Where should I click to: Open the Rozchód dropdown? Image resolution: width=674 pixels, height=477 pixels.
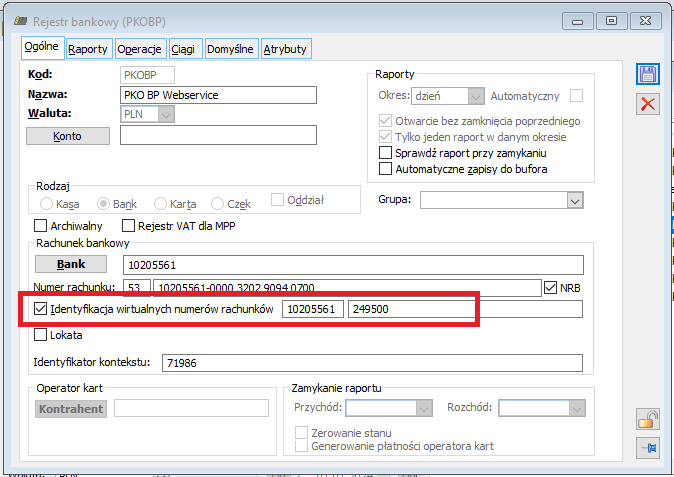[x=577, y=408]
